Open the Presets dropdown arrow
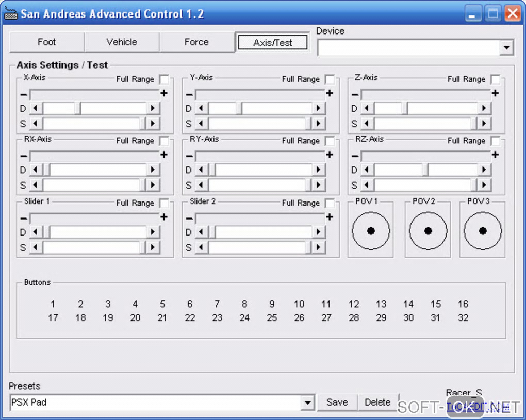This screenshot has width=526, height=420. (x=308, y=402)
